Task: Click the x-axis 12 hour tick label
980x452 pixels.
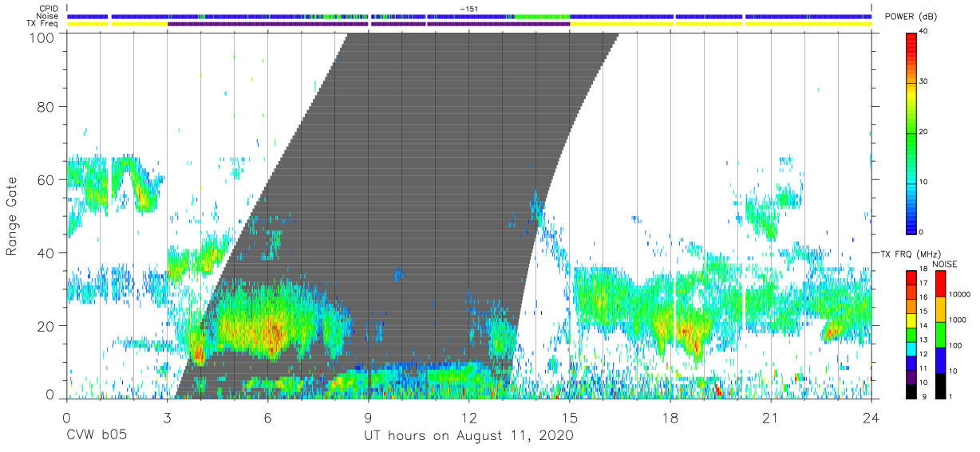Action: click(469, 418)
